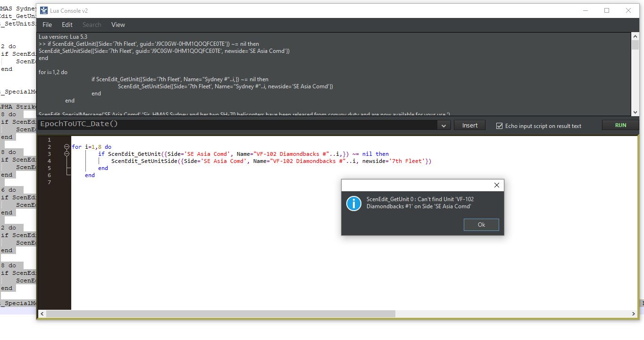The image size is (644, 340).
Task: Click the 'for i=1,2 do' output line
Action: (x=53, y=72)
